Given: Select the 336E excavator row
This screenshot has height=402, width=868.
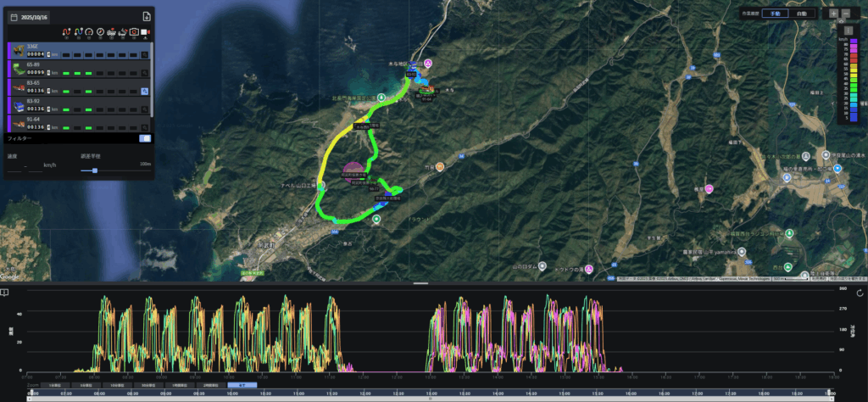Looking at the screenshot, I should [x=79, y=50].
